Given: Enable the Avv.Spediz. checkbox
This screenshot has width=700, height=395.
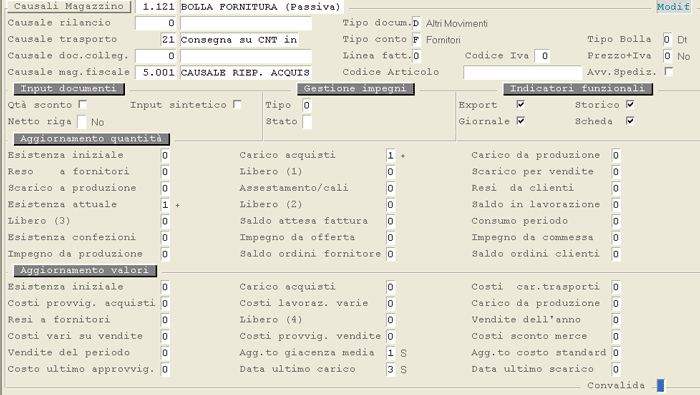Looking at the screenshot, I should [x=668, y=71].
